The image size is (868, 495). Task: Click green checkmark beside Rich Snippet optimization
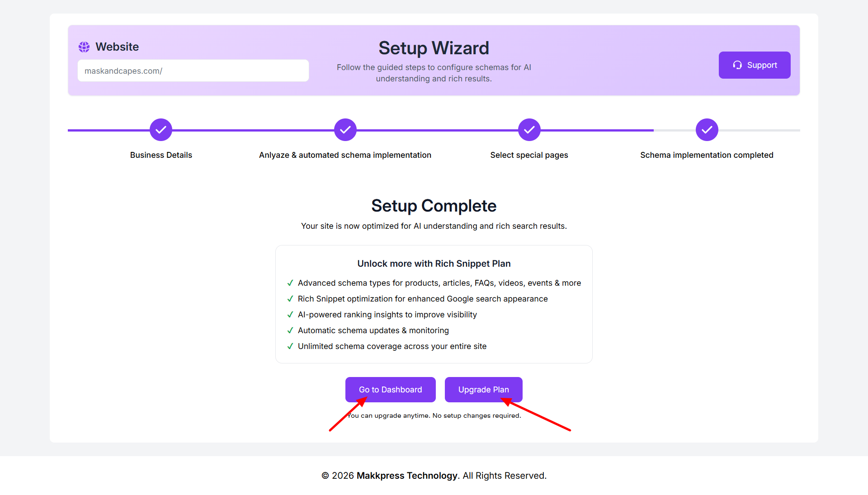(x=290, y=299)
